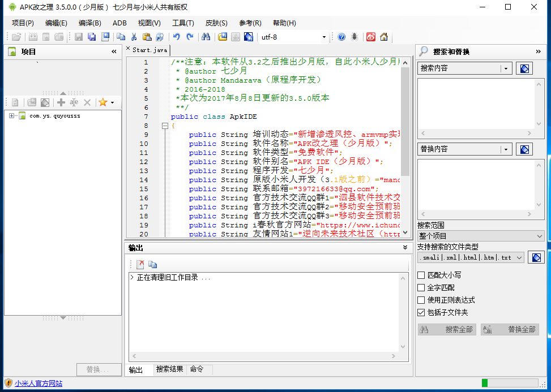Open the star favorites dropdown arrow
The image size is (551, 392).
113,102
